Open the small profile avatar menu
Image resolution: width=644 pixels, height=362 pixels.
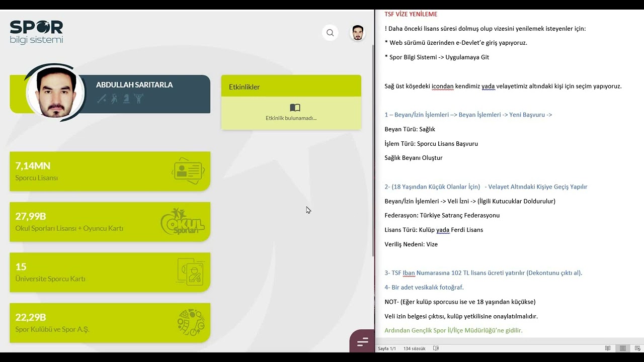[358, 33]
